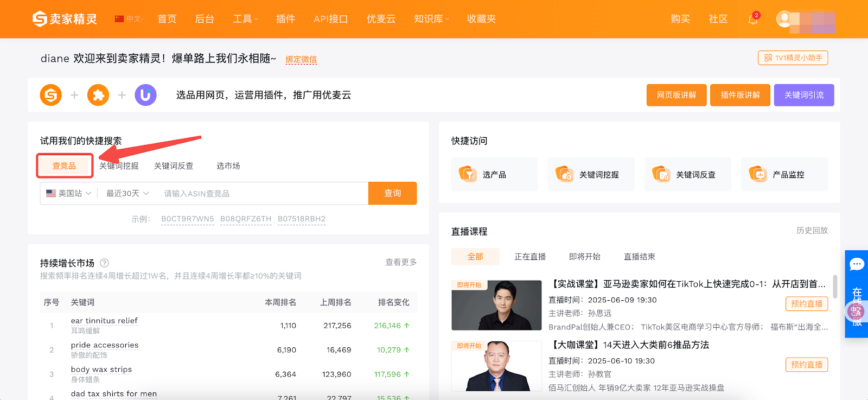This screenshot has width=868, height=400.
Task: Open the 美国站 marketplace dropdown
Action: [x=68, y=193]
